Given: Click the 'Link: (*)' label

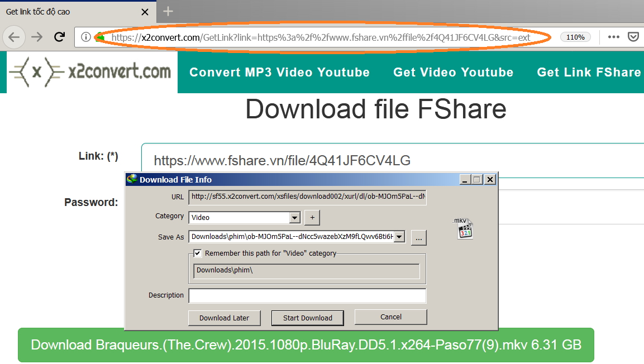Looking at the screenshot, I should 98,156.
